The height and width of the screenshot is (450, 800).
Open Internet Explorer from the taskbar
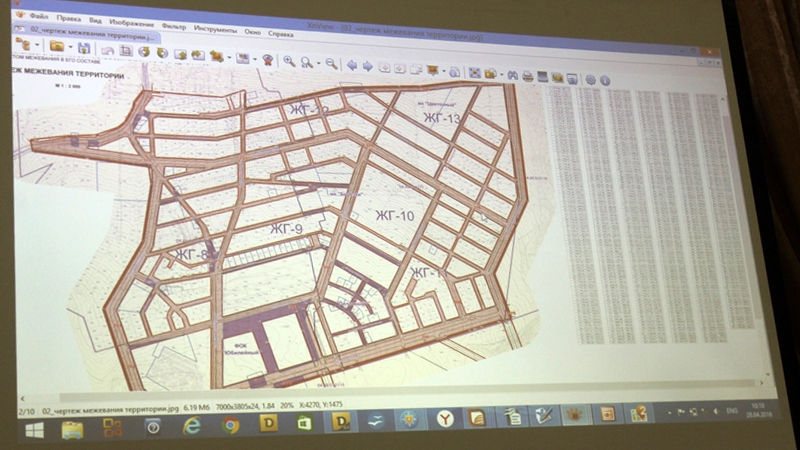click(191, 425)
